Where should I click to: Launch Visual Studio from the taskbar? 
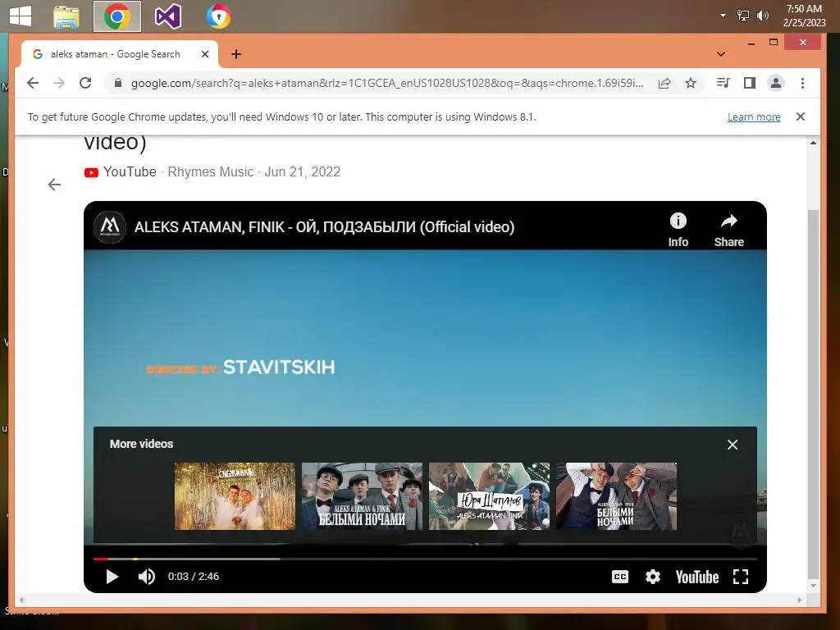click(x=167, y=16)
